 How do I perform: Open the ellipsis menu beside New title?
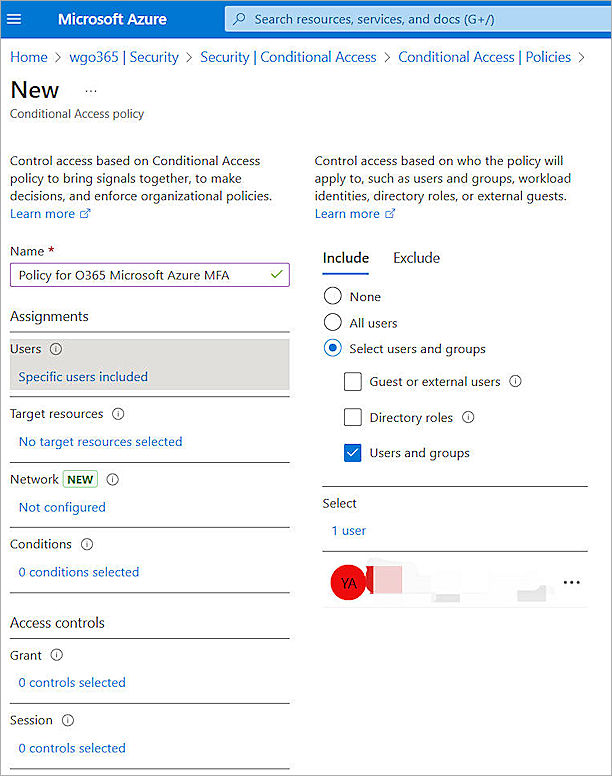coord(91,90)
